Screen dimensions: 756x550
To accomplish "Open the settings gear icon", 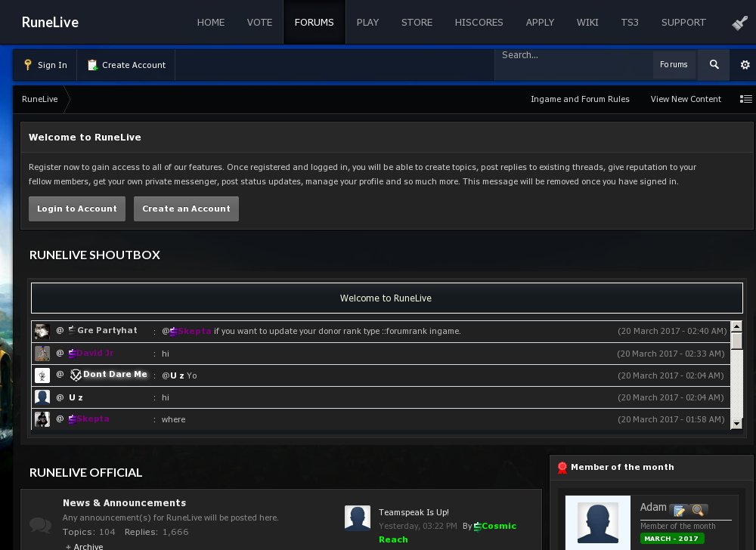I will pos(745,65).
